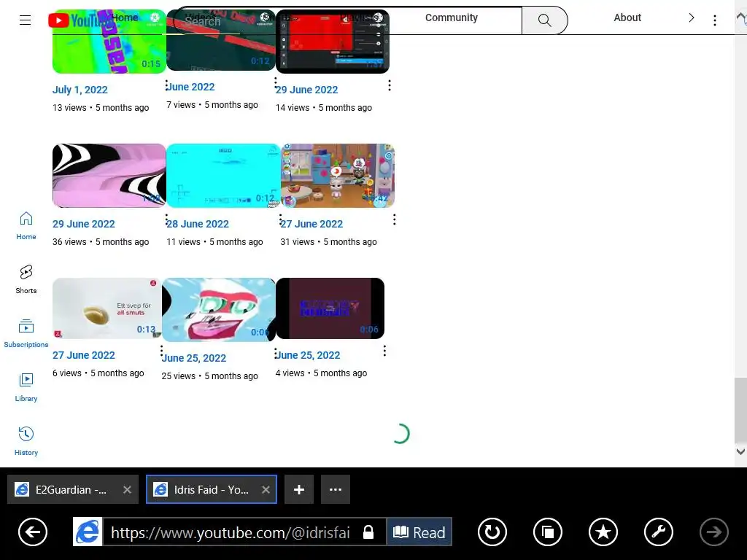Open Shorts in the sidebar
747x560 pixels.
(26, 280)
